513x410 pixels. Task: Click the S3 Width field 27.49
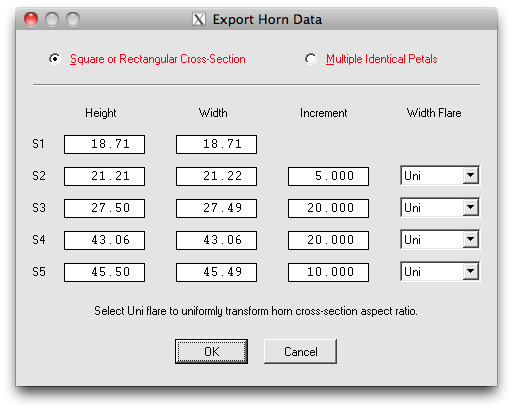point(216,208)
